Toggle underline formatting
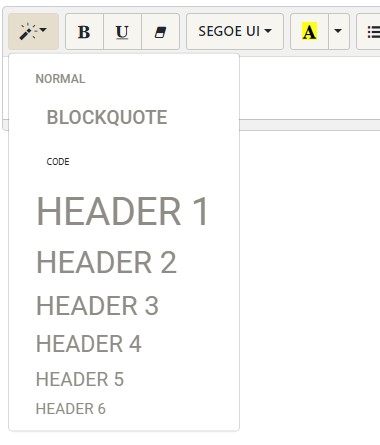 point(122,32)
